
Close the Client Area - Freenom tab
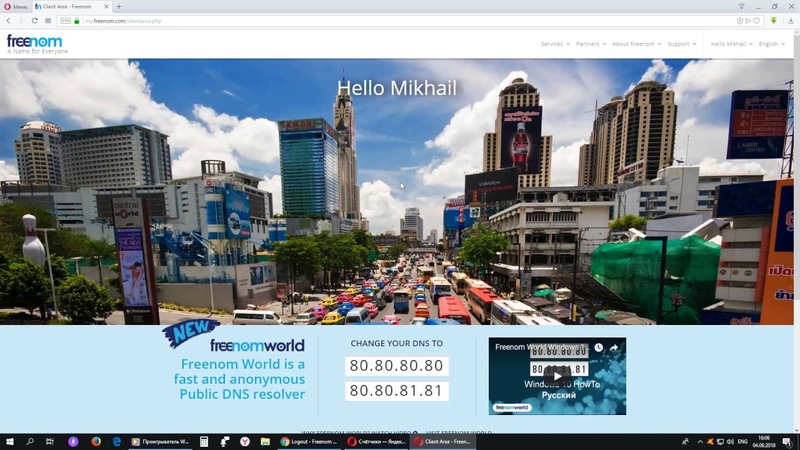pyautogui.click(x=106, y=7)
